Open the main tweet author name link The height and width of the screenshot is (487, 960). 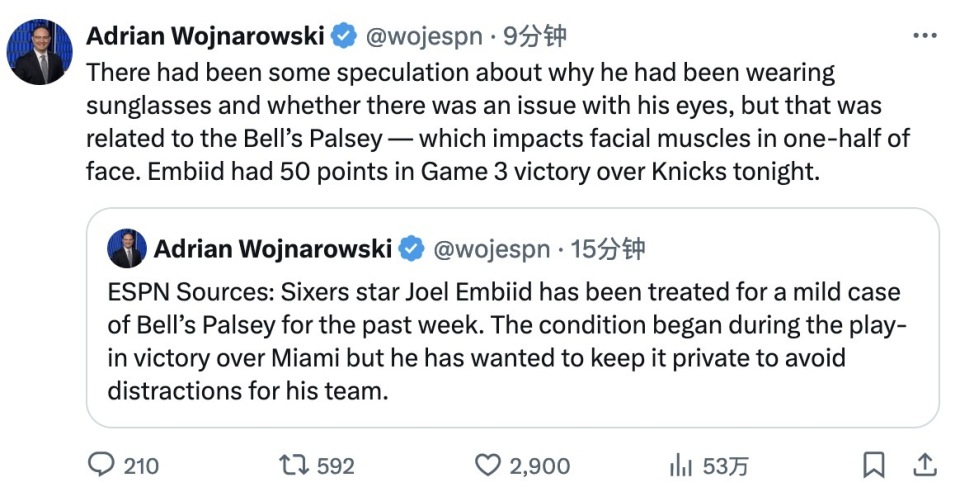(205, 37)
